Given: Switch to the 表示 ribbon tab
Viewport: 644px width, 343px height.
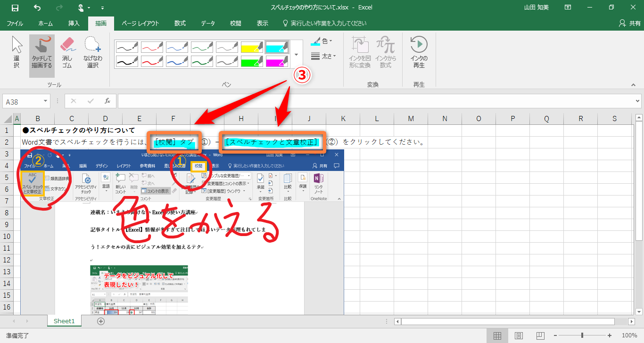Looking at the screenshot, I should click(263, 23).
